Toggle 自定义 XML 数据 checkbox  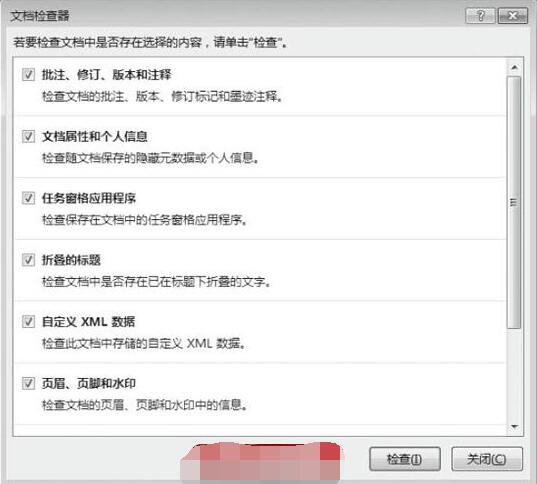point(28,321)
